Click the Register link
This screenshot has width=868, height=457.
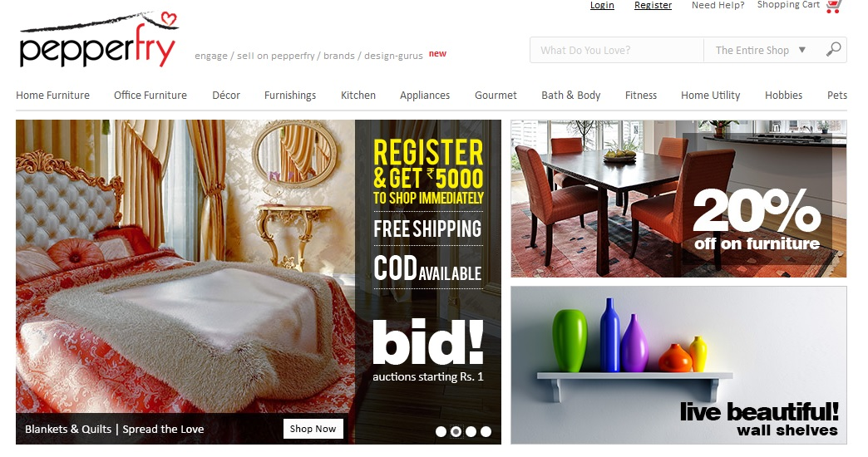653,5
